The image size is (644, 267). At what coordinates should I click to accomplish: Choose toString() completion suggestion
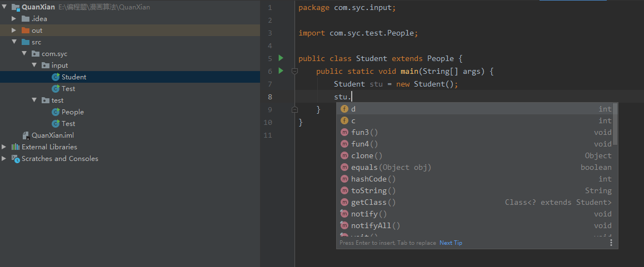[x=369, y=190]
